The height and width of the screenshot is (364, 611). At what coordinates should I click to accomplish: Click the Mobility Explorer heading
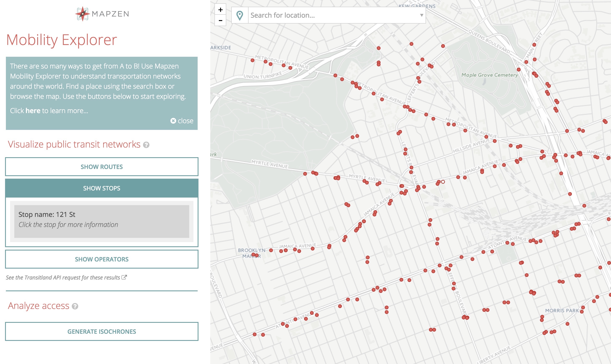(62, 40)
